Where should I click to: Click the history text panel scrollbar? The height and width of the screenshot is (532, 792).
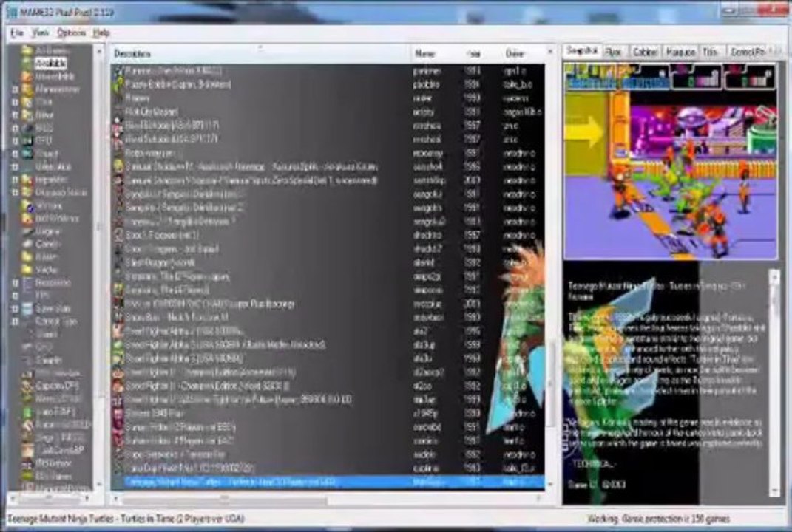774,383
